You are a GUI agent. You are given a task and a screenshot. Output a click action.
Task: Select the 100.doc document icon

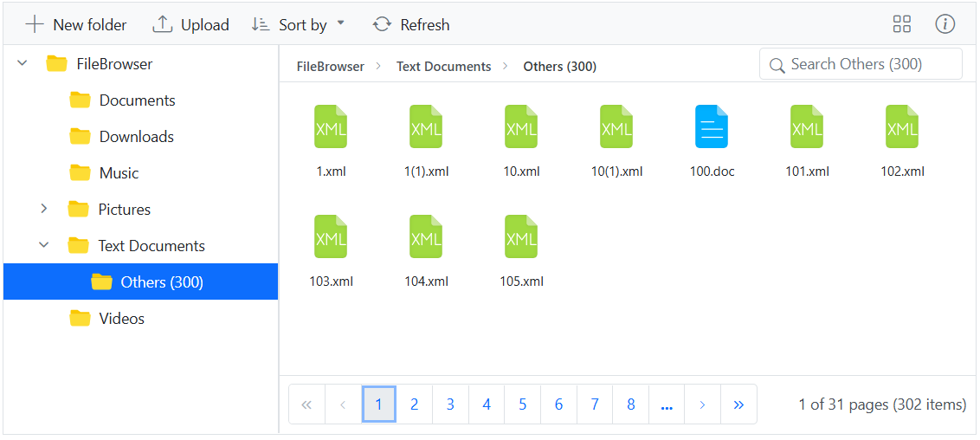712,126
